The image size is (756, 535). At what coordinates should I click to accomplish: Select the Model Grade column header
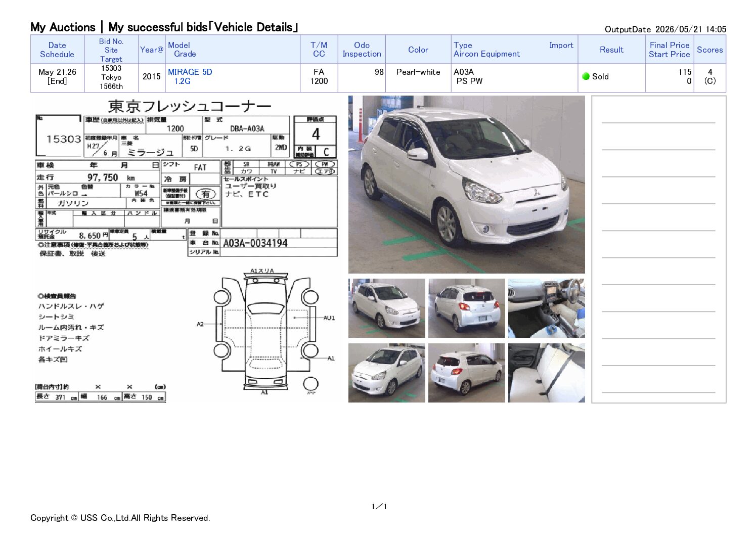[233, 50]
